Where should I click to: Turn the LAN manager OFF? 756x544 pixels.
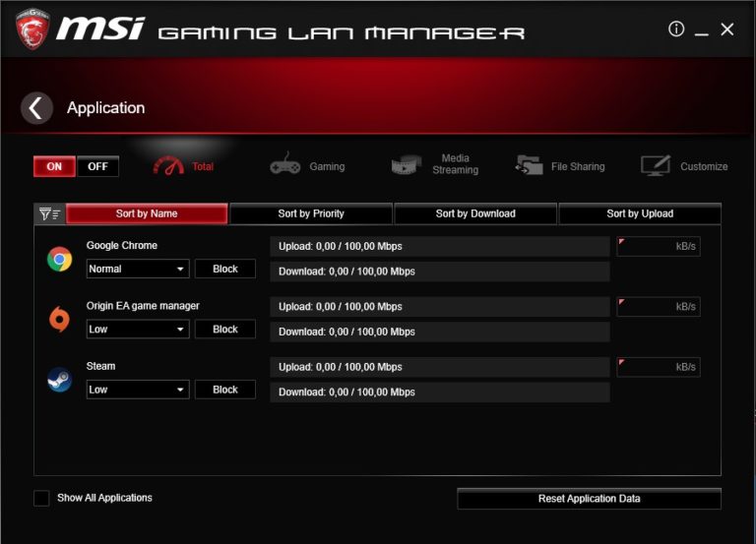click(97, 166)
